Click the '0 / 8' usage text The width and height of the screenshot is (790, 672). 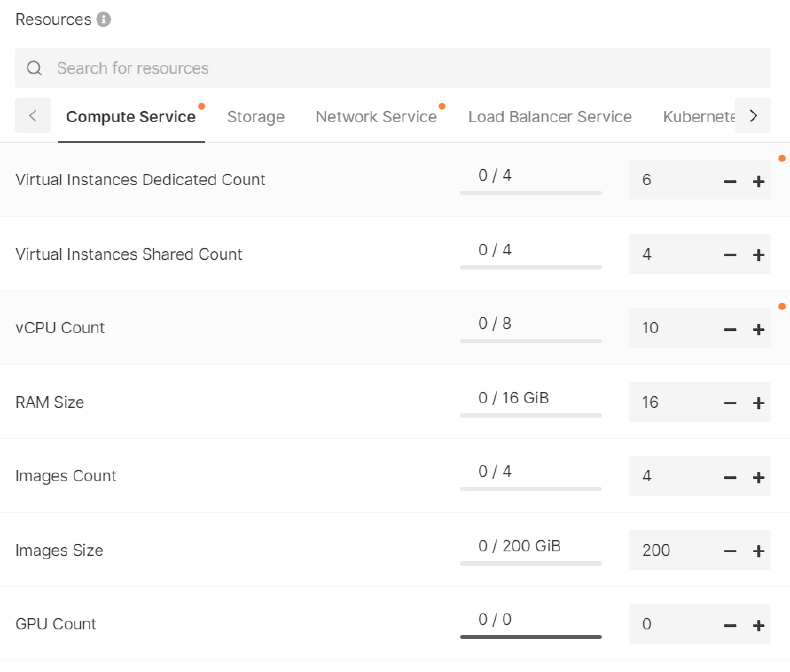click(495, 323)
